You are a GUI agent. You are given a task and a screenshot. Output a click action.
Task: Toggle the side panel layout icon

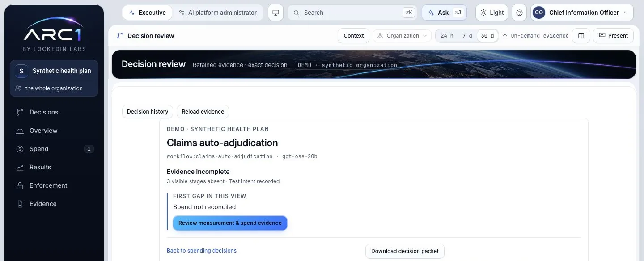point(581,36)
